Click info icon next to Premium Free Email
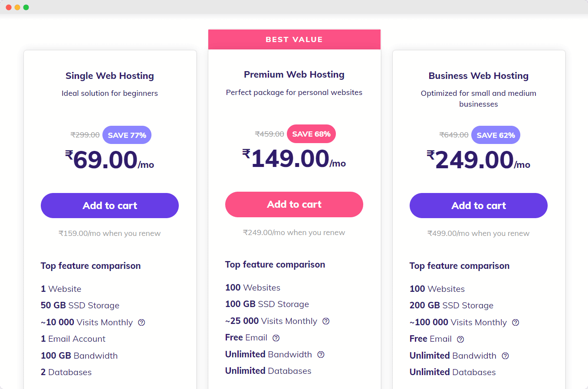The height and width of the screenshot is (389, 588). tap(276, 338)
